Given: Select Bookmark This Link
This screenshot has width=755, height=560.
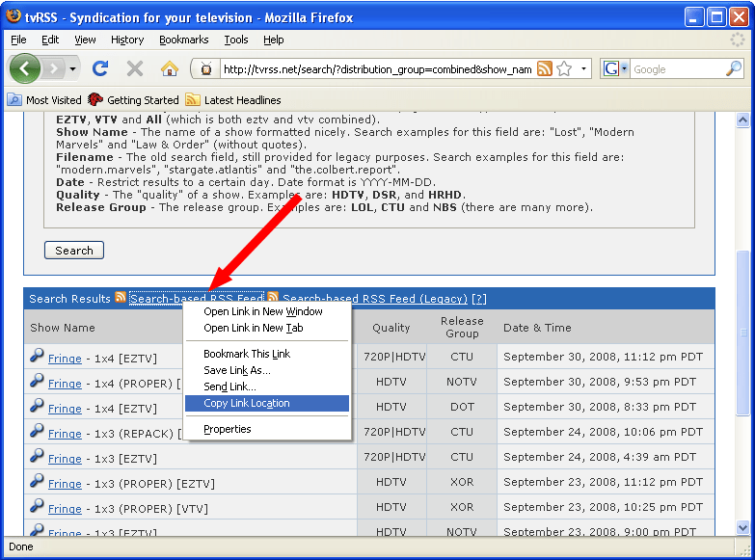Looking at the screenshot, I should click(267, 354).
